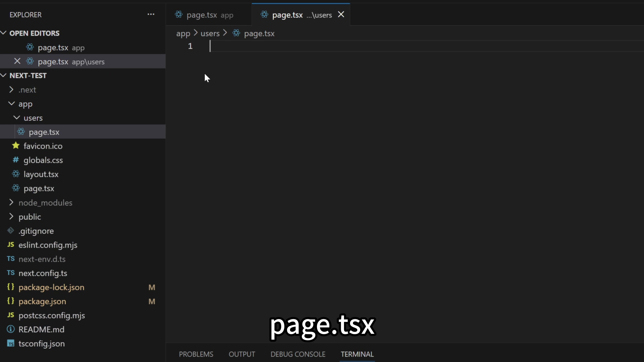Image resolution: width=644 pixels, height=362 pixels.
Task: Open next.config.ts in the file tree
Action: click(x=43, y=273)
